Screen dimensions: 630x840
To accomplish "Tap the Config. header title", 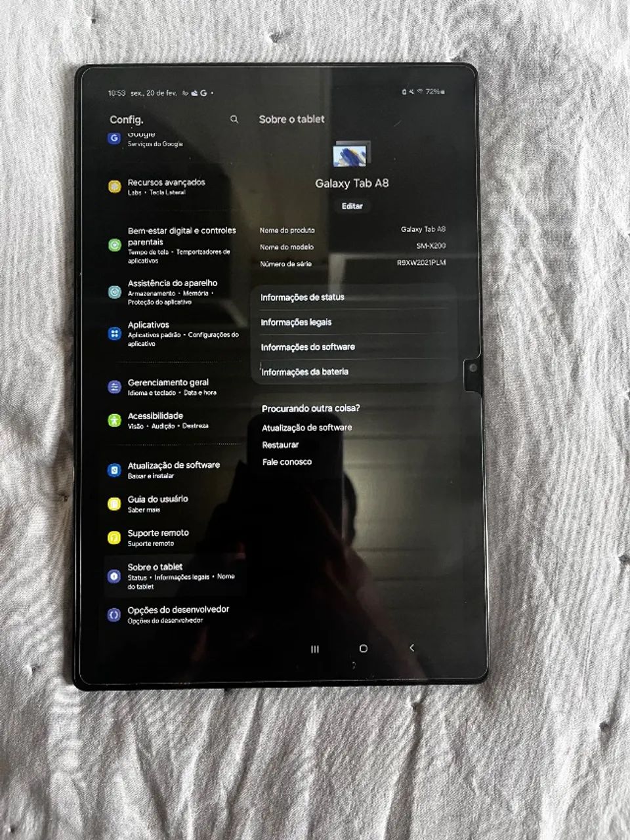I will (x=127, y=119).
